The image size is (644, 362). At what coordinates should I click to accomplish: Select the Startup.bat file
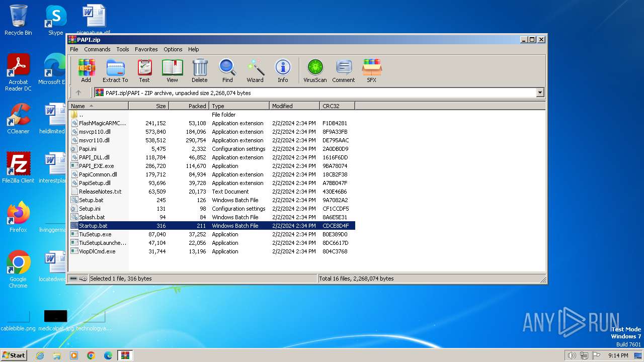(x=212, y=226)
